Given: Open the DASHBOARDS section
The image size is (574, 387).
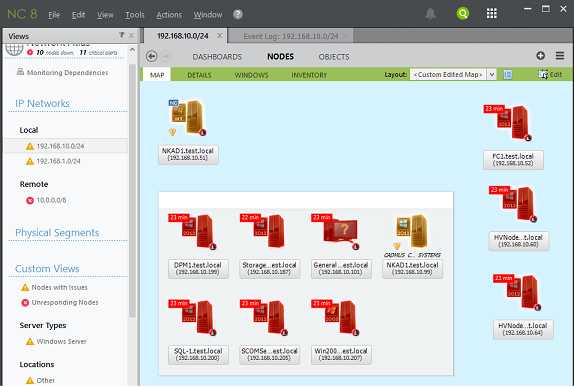Looking at the screenshot, I should click(217, 57).
